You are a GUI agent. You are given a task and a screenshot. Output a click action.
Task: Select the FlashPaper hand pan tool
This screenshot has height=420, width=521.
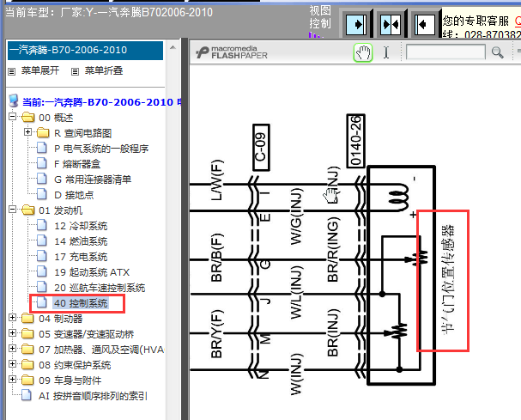coord(363,52)
